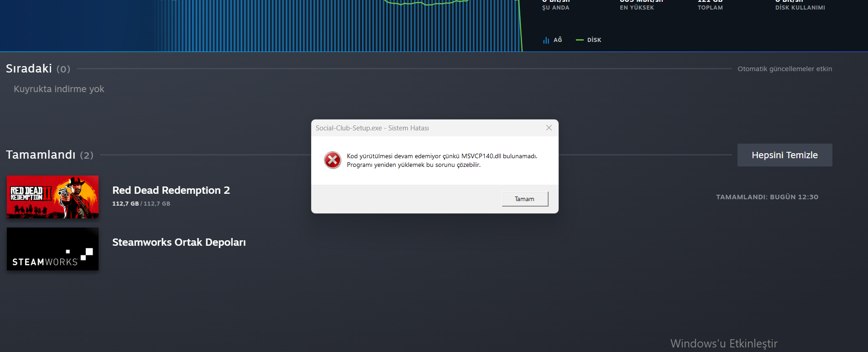Open the Otomatik güncellemeler etkin link
The height and width of the screenshot is (352, 868).
tap(785, 69)
